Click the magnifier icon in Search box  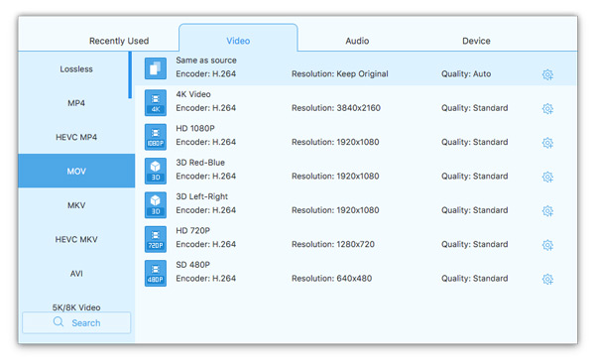(59, 322)
